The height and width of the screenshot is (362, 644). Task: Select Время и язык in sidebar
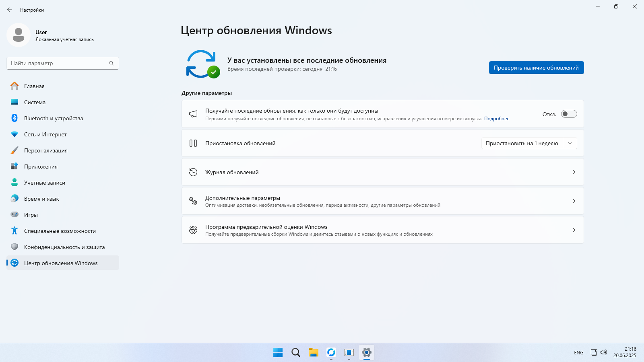click(x=63, y=199)
